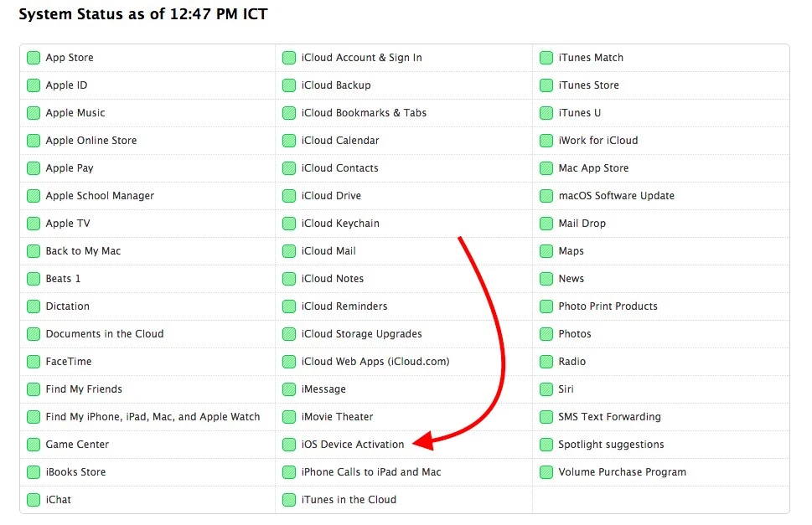The width and height of the screenshot is (812, 525).
Task: Click the System Status heading text
Action: pyautogui.click(x=143, y=14)
